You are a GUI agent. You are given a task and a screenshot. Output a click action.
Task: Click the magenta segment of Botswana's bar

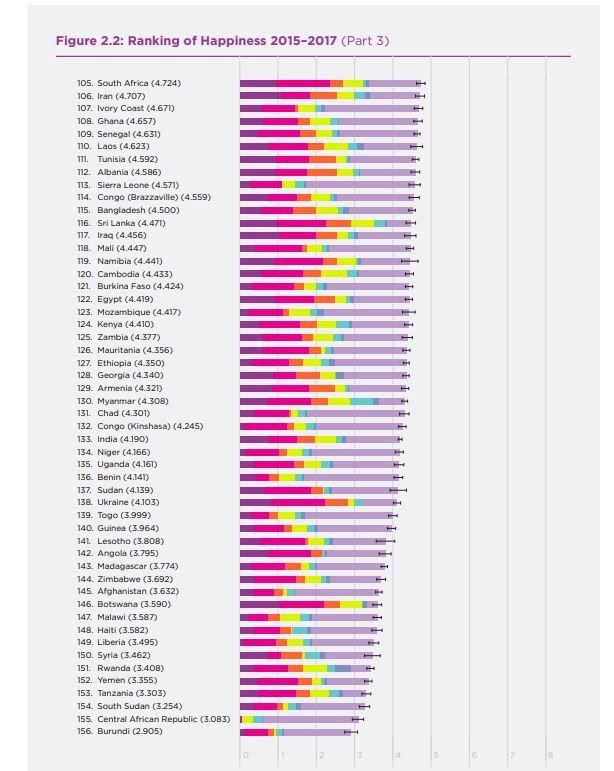point(301,604)
